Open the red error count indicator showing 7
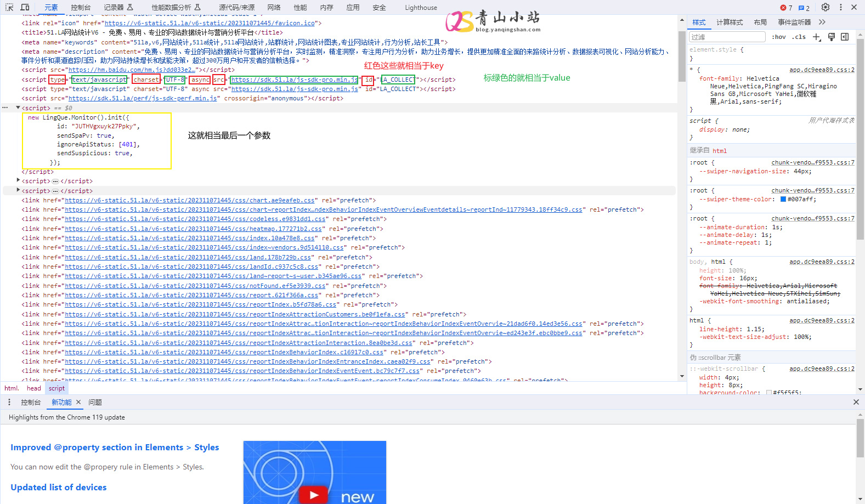 click(x=786, y=8)
